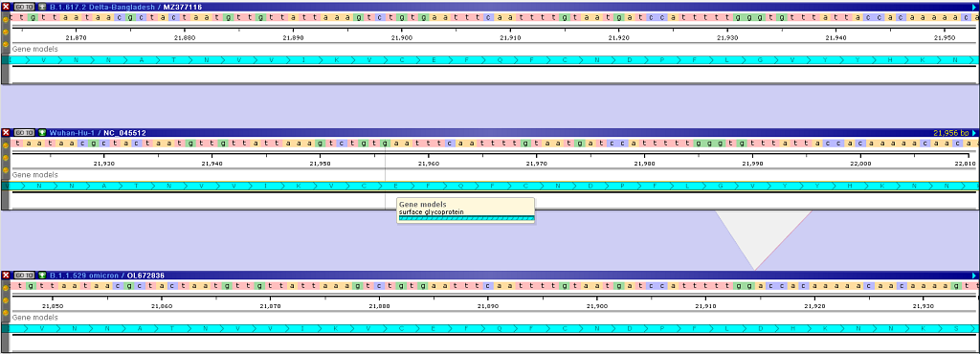Image resolution: width=980 pixels, height=354 pixels.
Task: Click orange dot beside omicron ruler
Action: point(6,299)
